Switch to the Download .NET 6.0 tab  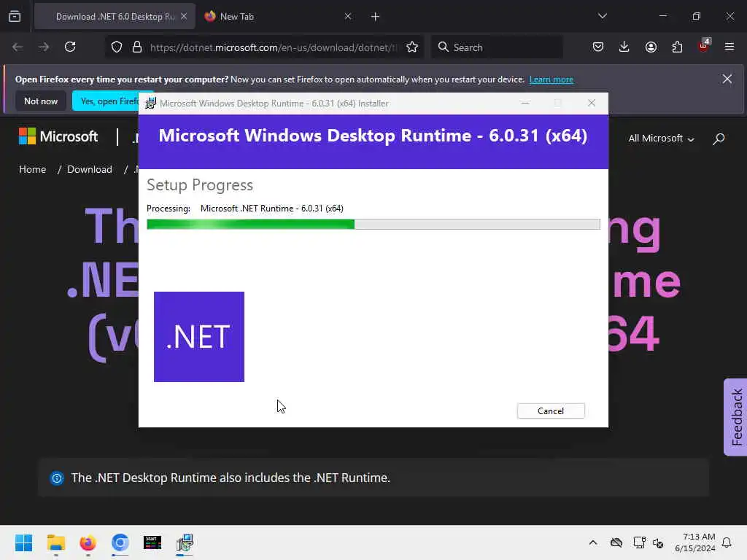tap(115, 17)
